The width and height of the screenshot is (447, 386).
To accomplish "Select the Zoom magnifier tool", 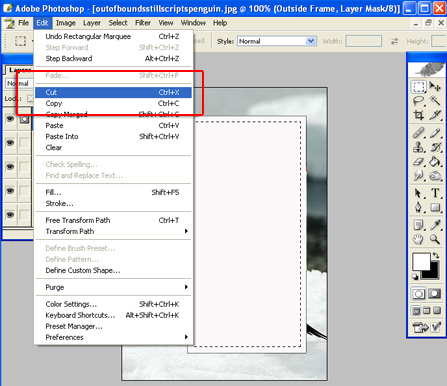I will 435,239.
